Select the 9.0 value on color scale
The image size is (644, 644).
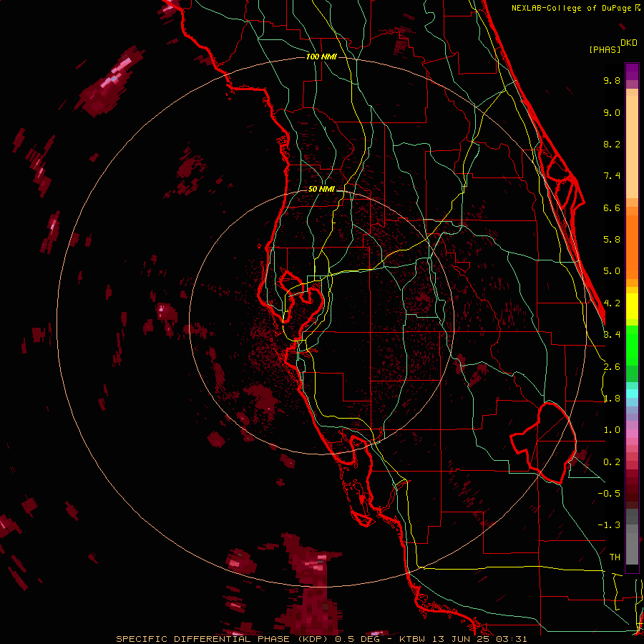pos(612,112)
